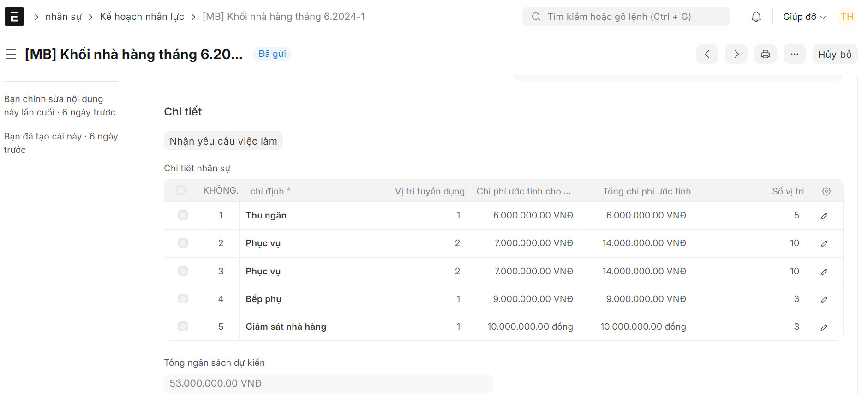Image resolution: width=868 pixels, height=394 pixels.
Task: Click Tổng ngân sách dự kiến field
Action: (329, 383)
